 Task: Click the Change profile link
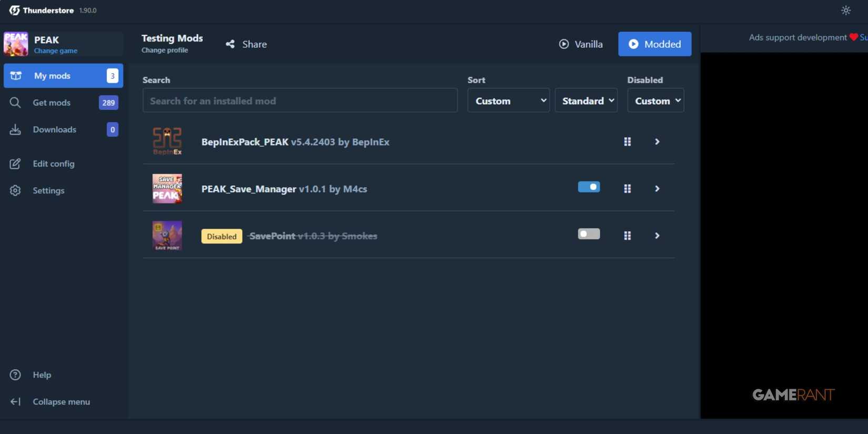pos(165,51)
